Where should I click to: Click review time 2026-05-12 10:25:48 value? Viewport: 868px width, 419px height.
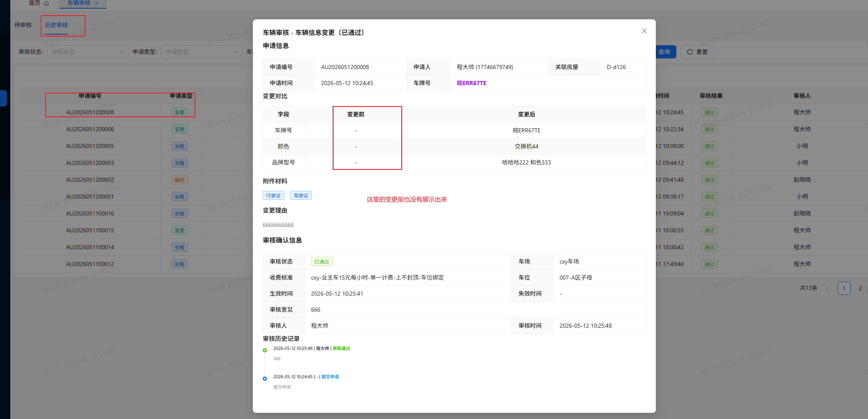[586, 326]
